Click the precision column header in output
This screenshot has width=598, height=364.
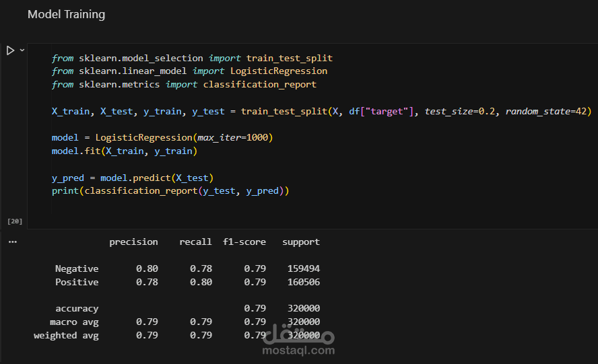click(133, 242)
